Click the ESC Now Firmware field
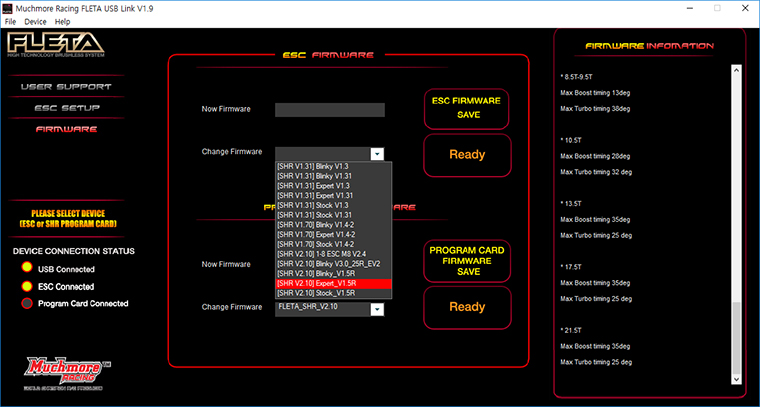This screenshot has width=760, height=407. [x=330, y=110]
